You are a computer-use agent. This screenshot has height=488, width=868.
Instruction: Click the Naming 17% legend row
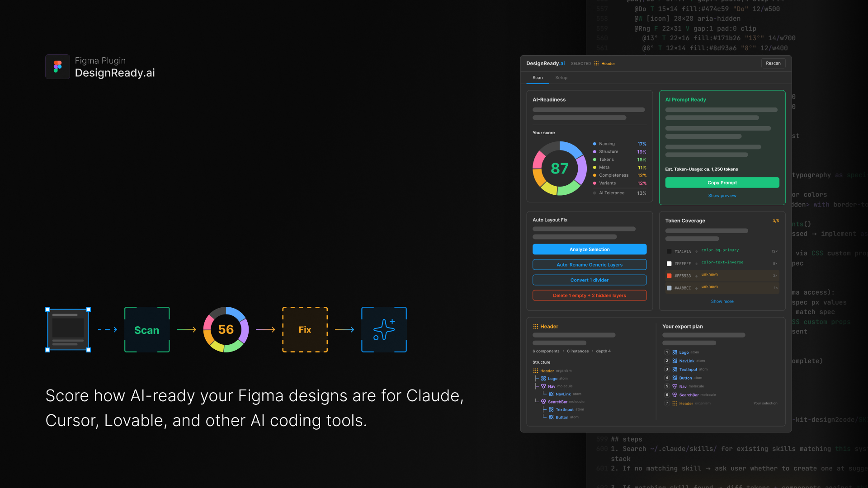tap(619, 144)
